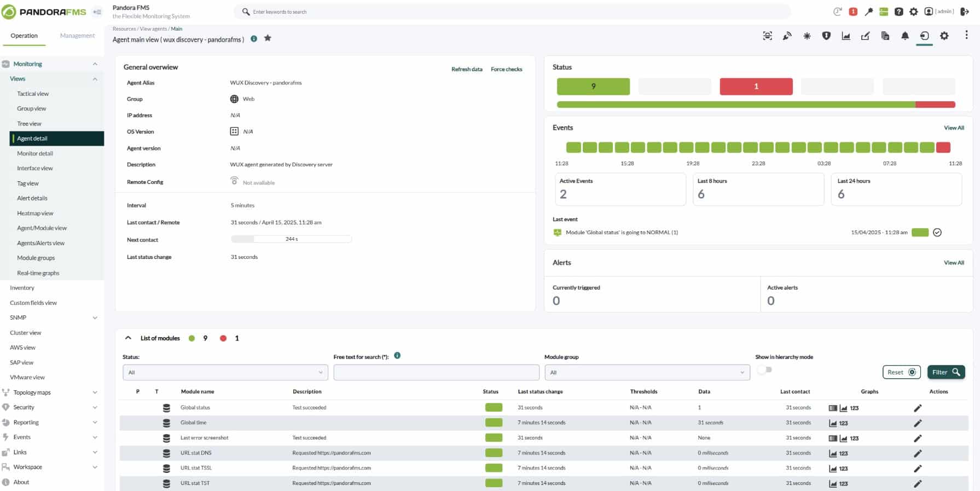Image resolution: width=980 pixels, height=491 pixels.
Task: Click info icon next to Free text search
Action: tap(397, 356)
